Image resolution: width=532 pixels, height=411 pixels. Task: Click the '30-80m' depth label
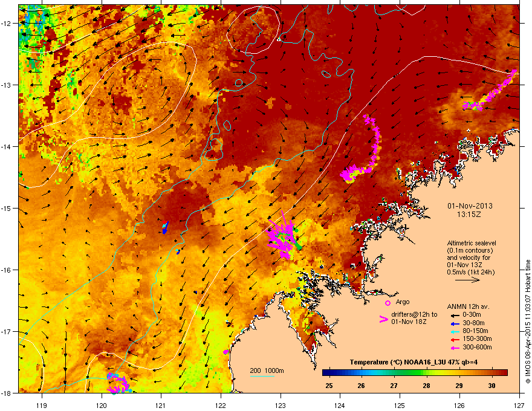473,323
